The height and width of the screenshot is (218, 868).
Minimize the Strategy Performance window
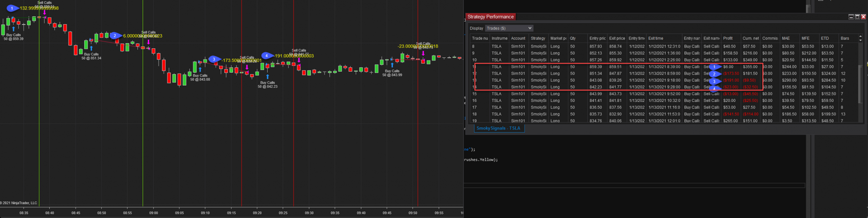851,17
